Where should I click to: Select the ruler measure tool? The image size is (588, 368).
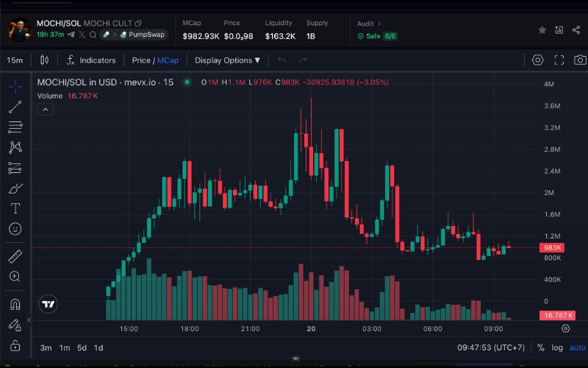point(15,256)
